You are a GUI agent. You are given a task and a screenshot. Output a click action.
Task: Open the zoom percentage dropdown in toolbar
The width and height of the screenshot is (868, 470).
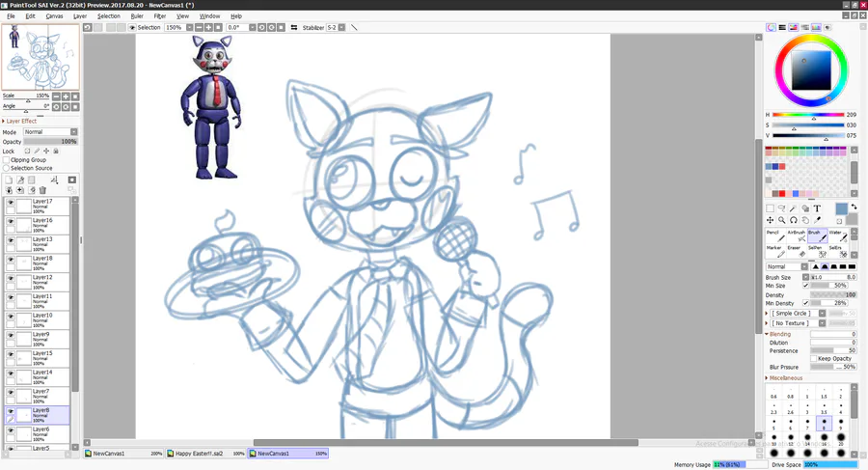[190, 27]
